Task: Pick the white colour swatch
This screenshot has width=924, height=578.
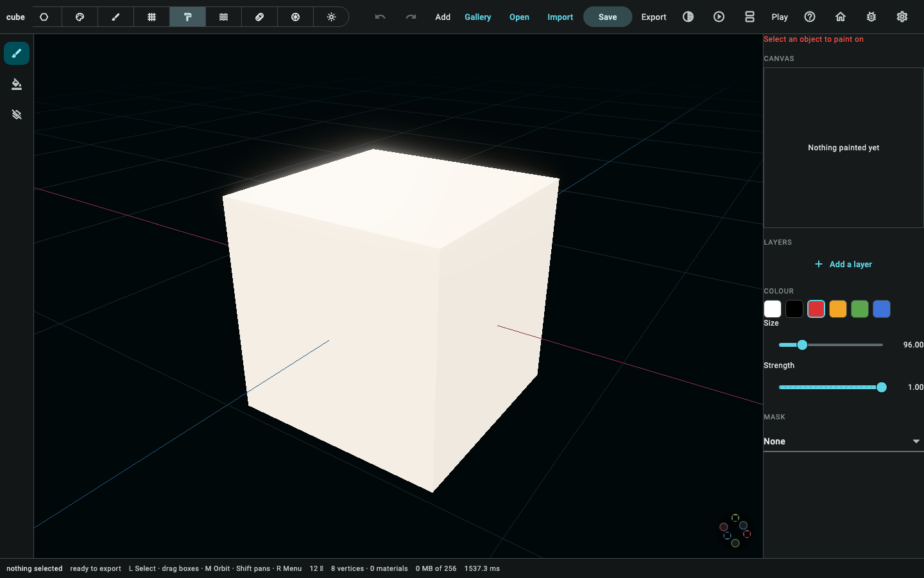Action: point(773,309)
